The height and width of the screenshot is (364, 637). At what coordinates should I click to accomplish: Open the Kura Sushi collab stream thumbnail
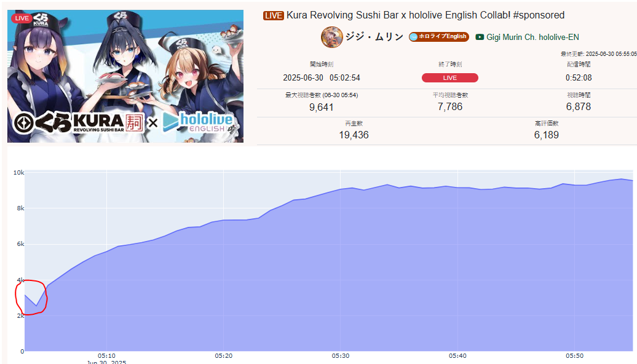125,76
